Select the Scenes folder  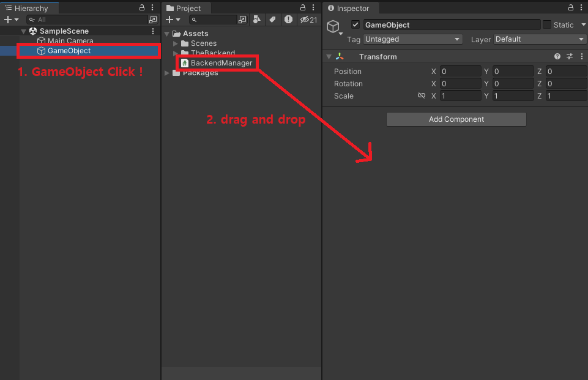point(203,43)
